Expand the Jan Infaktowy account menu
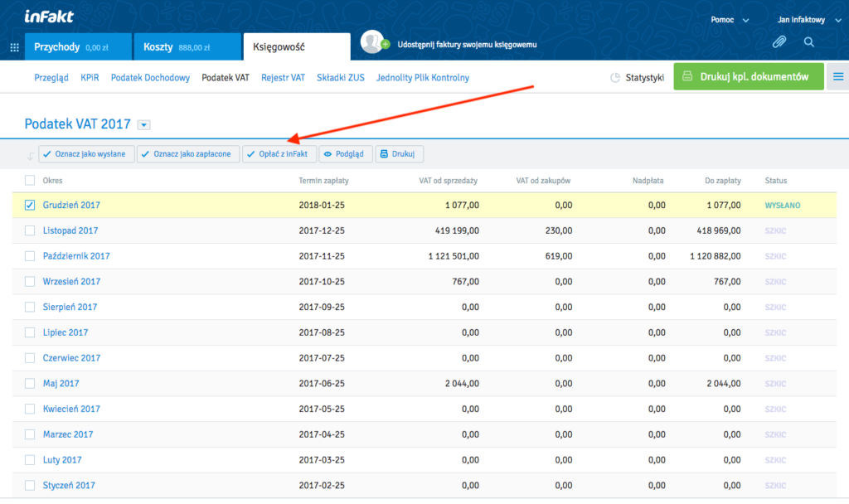 pyautogui.click(x=804, y=20)
